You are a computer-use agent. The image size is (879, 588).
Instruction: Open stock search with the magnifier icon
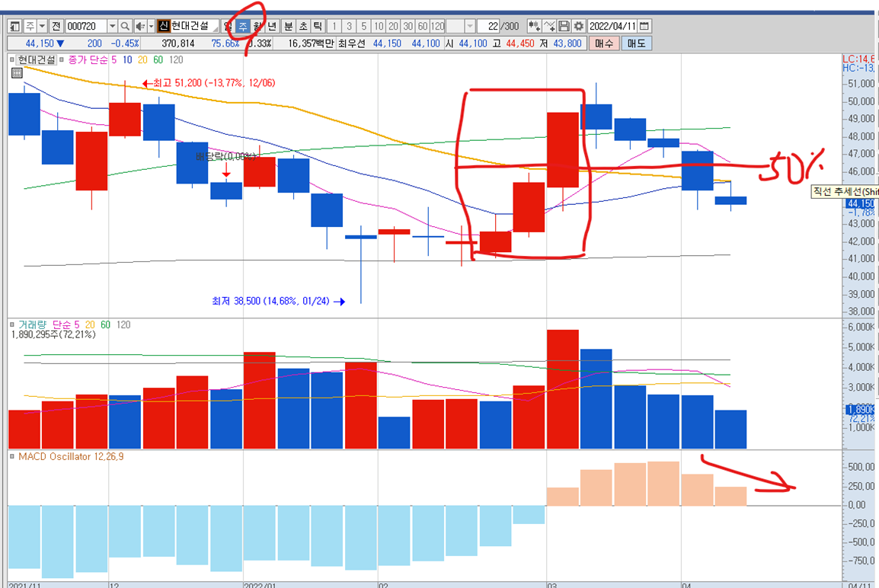click(x=125, y=27)
